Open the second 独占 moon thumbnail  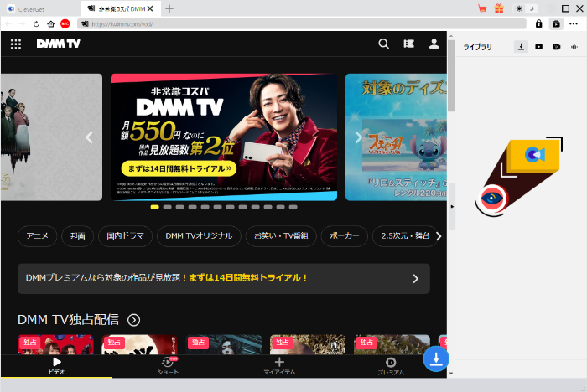(x=139, y=344)
